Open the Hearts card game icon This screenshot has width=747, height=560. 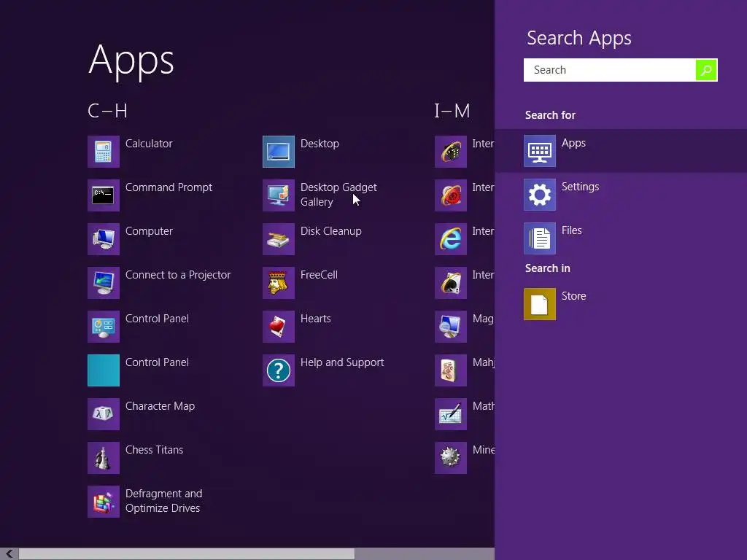click(x=279, y=327)
